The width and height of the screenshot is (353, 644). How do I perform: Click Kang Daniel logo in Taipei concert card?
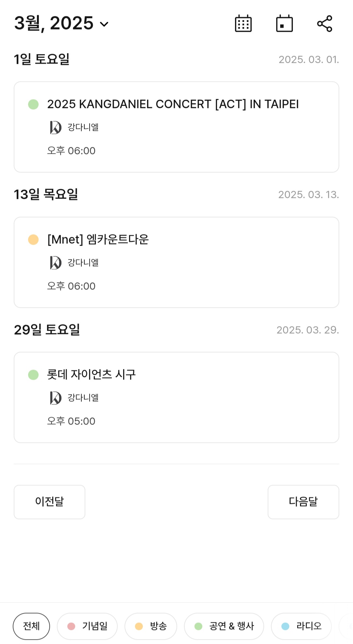[x=56, y=128]
